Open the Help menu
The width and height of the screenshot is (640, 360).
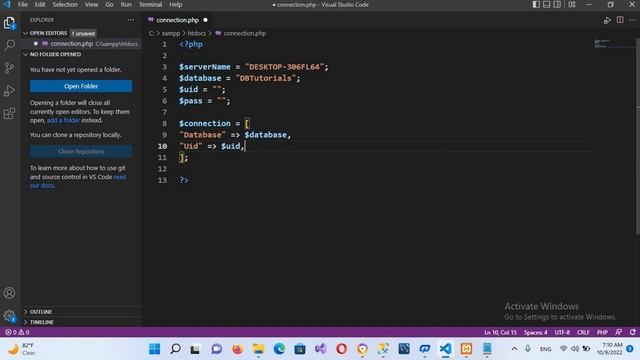tap(176, 4)
